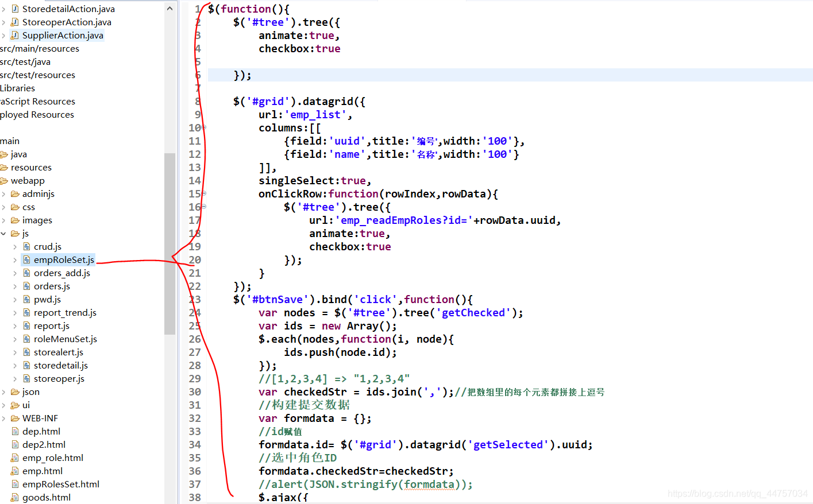The image size is (813, 504).
Task: Click the crud.js file icon
Action: pos(26,246)
